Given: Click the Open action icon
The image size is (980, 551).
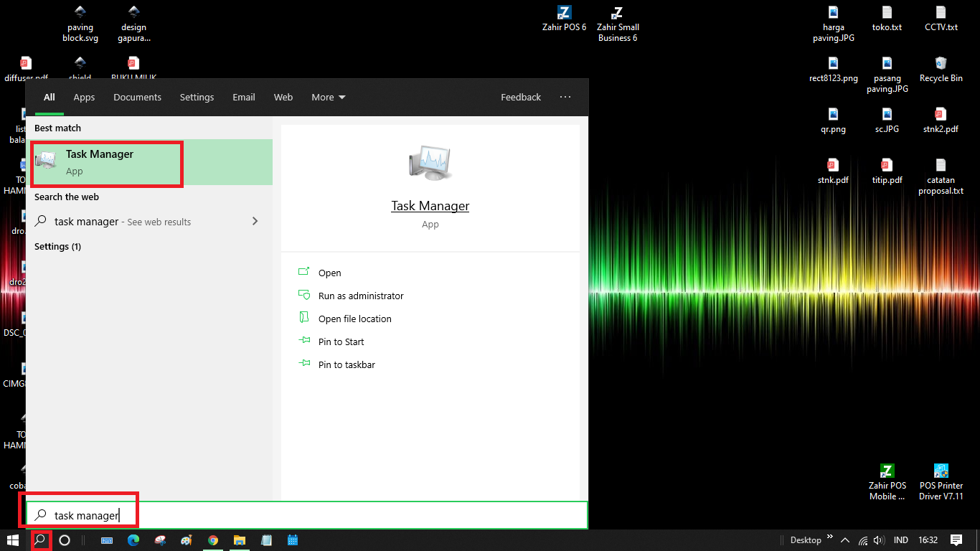Looking at the screenshot, I should [x=303, y=272].
